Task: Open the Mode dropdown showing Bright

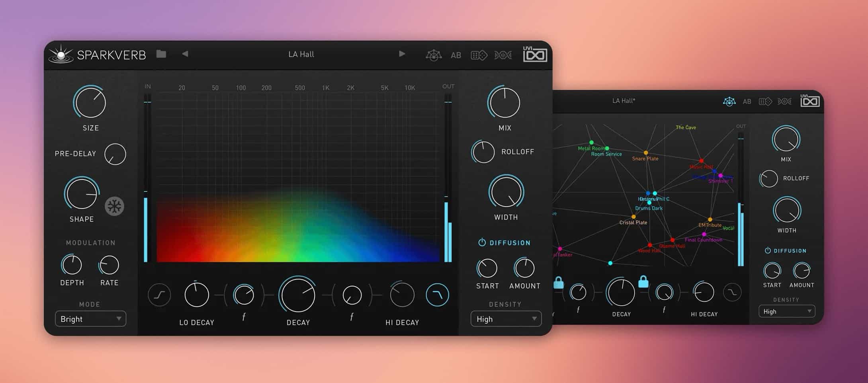Action: tap(91, 319)
